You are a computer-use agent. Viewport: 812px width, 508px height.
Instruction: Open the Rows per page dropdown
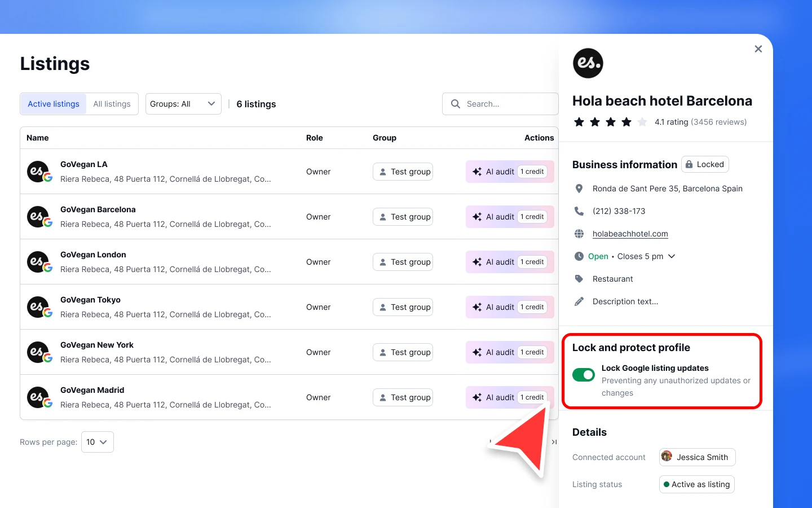97,442
